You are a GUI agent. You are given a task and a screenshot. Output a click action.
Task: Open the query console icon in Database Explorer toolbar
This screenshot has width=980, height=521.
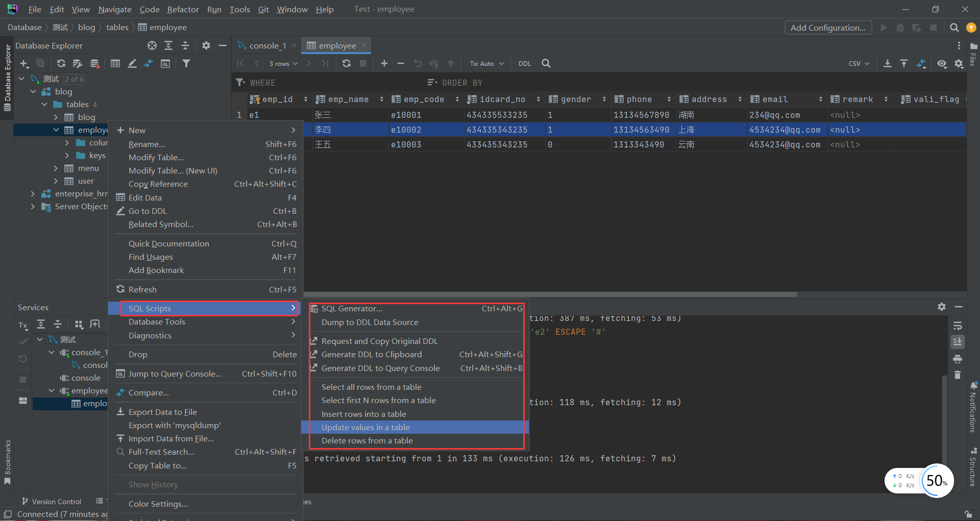(165, 63)
